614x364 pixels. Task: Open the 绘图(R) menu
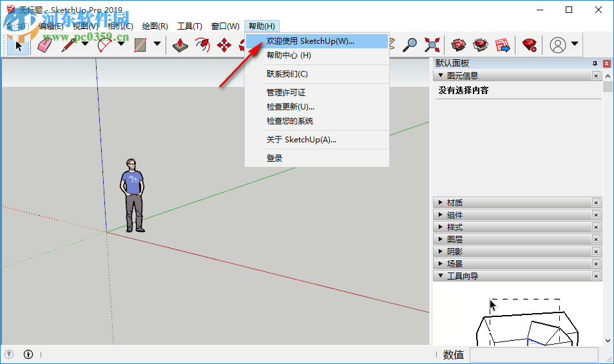coord(155,26)
